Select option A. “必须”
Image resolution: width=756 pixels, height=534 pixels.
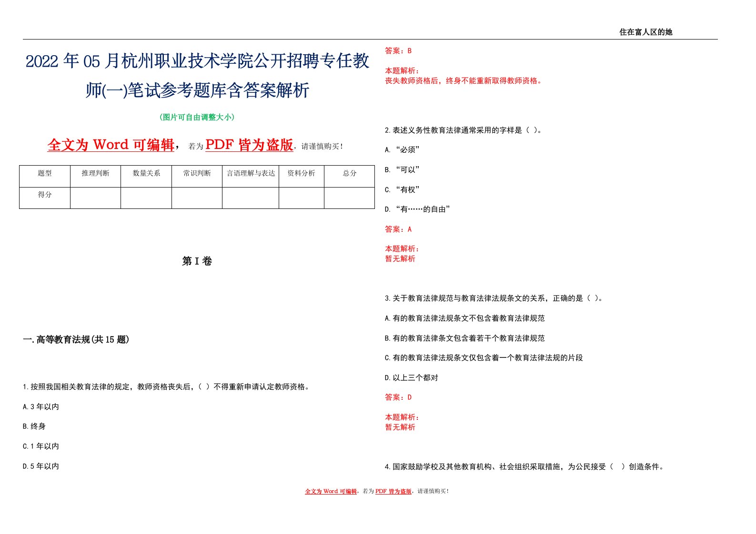(x=402, y=150)
